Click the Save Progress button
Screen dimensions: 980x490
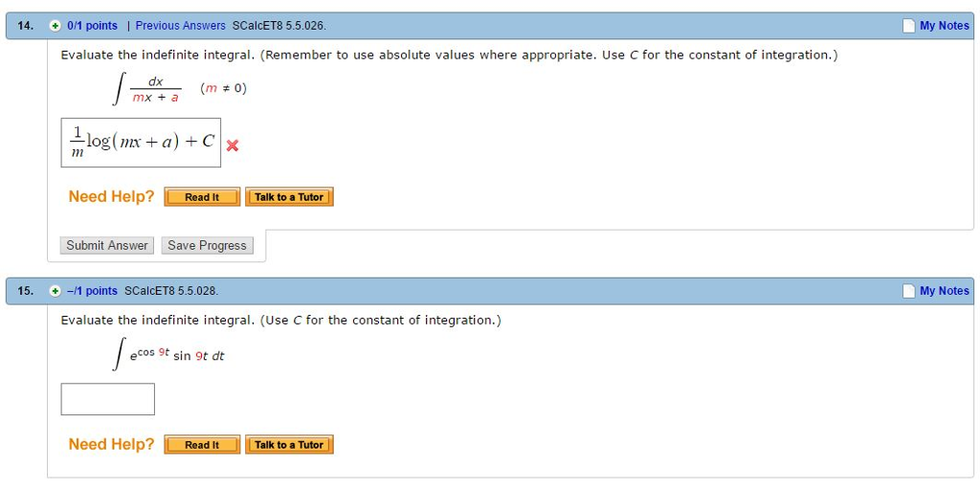pos(208,246)
